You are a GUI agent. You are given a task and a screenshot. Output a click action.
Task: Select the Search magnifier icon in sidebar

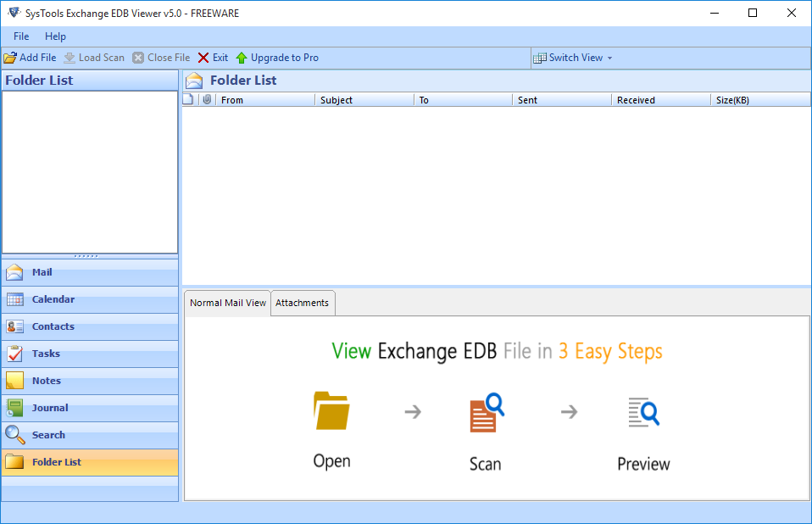(15, 435)
